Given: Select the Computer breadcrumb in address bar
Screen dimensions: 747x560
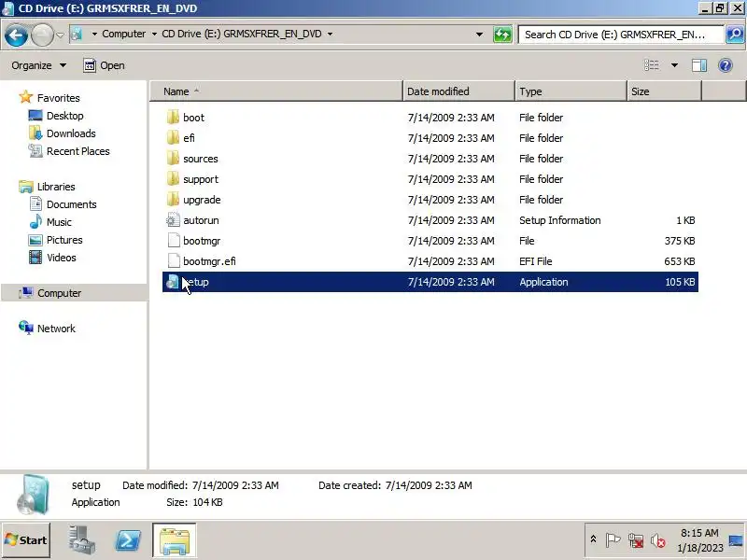Looking at the screenshot, I should (124, 34).
